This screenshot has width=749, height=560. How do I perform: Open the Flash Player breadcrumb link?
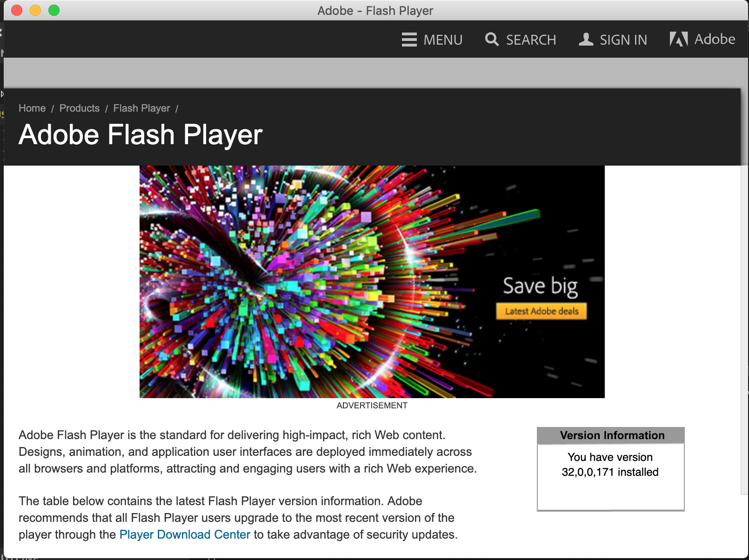tap(142, 108)
